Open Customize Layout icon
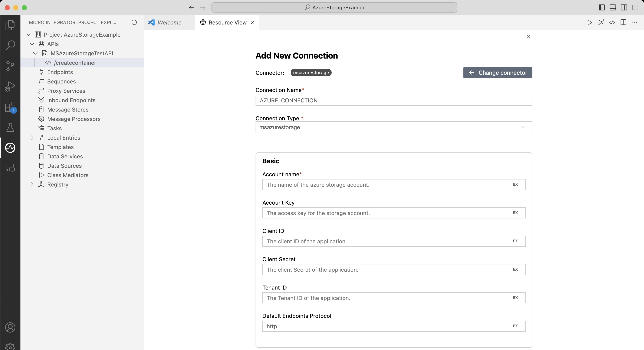The height and width of the screenshot is (350, 644). [635, 7]
